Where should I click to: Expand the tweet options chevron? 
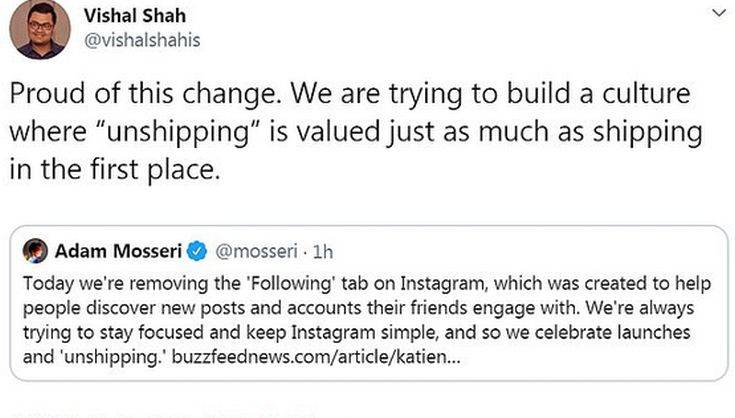(x=716, y=14)
